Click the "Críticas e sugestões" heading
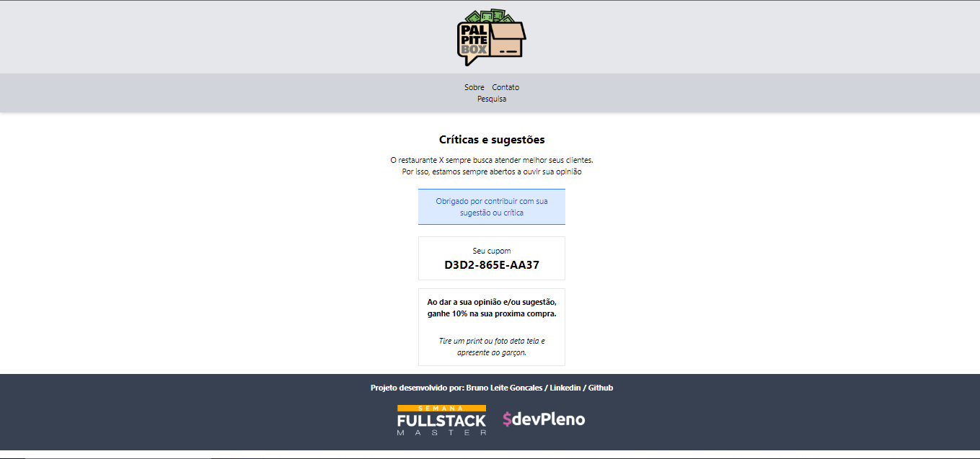This screenshot has height=459, width=980. click(x=492, y=140)
